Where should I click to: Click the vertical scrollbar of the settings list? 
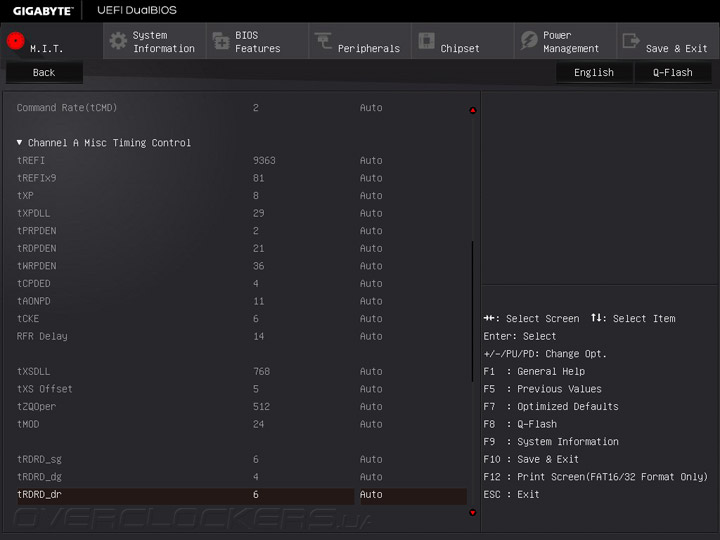pos(473,310)
